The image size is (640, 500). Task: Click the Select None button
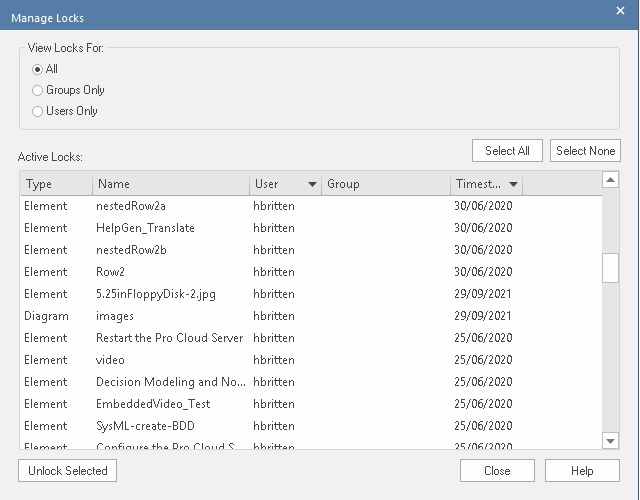(x=585, y=151)
